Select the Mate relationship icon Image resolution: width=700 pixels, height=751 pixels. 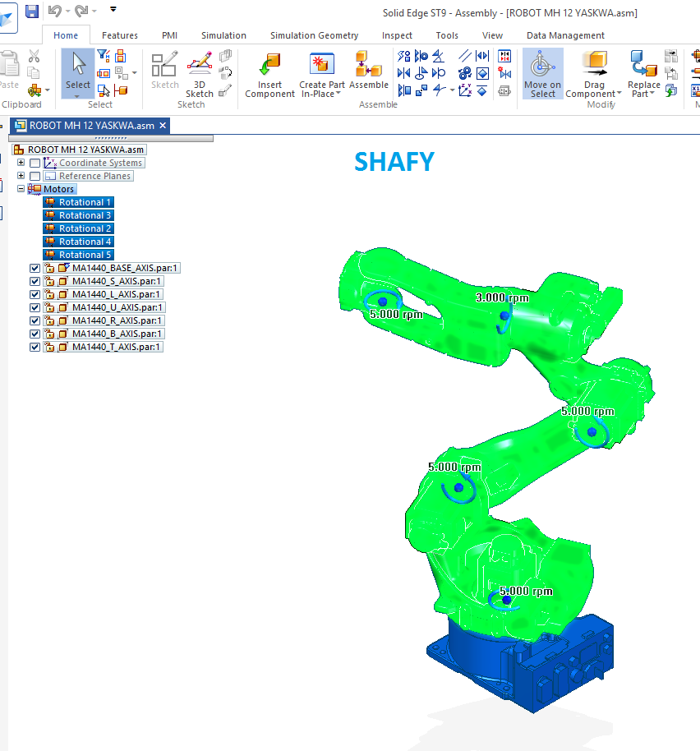(x=403, y=73)
